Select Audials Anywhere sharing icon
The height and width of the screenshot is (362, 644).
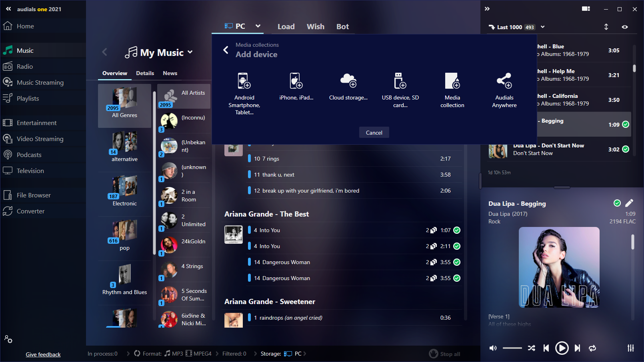(504, 81)
